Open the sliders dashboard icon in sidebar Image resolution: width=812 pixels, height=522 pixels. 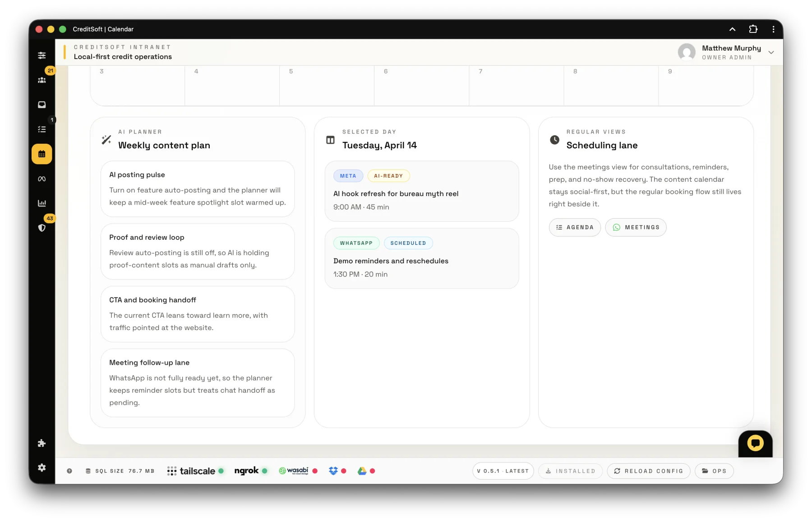click(42, 55)
